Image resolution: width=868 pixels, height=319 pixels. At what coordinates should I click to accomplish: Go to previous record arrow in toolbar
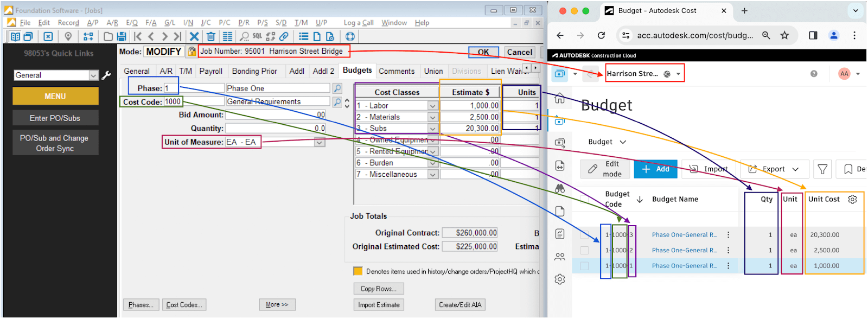click(x=151, y=36)
